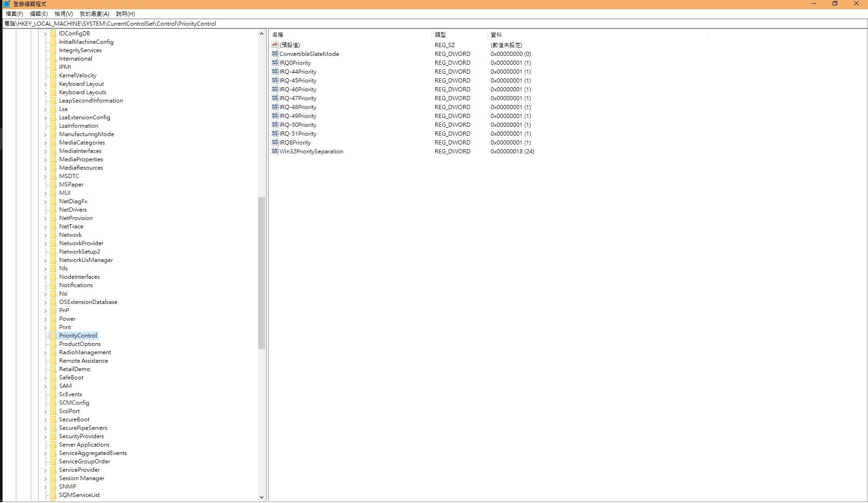Expand the Lsa tree node

(46, 110)
